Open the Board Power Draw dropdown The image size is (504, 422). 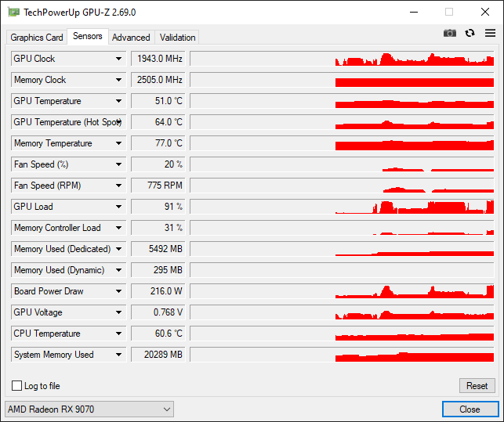118,291
